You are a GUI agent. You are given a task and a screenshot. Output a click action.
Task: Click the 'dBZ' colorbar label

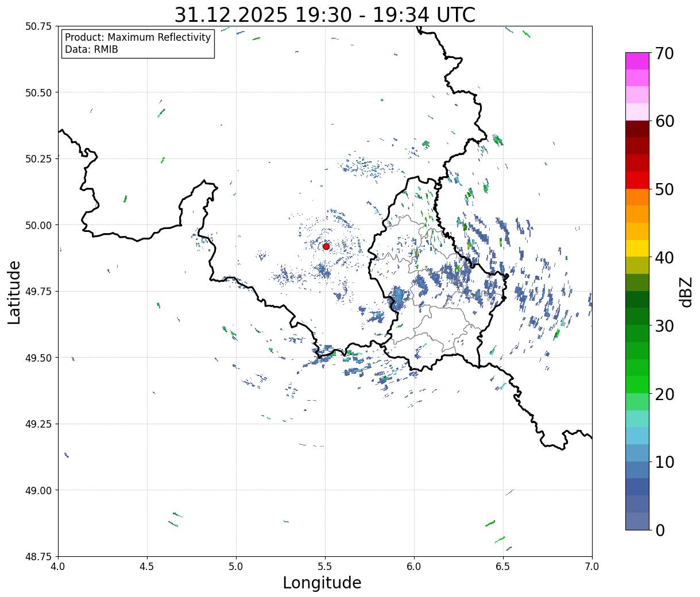click(x=686, y=292)
